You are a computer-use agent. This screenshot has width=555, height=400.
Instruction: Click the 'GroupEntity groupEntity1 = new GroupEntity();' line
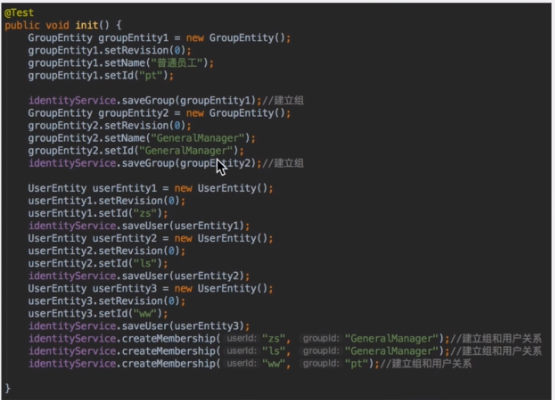(159, 38)
